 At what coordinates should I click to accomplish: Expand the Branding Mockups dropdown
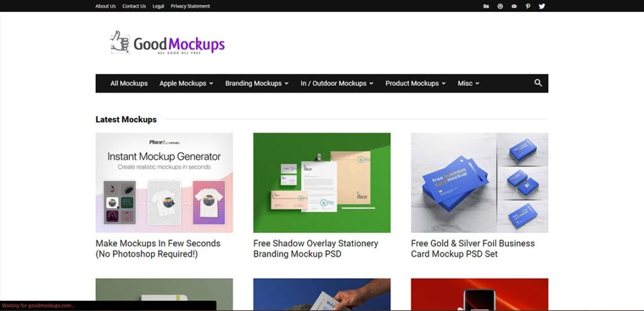[x=257, y=83]
